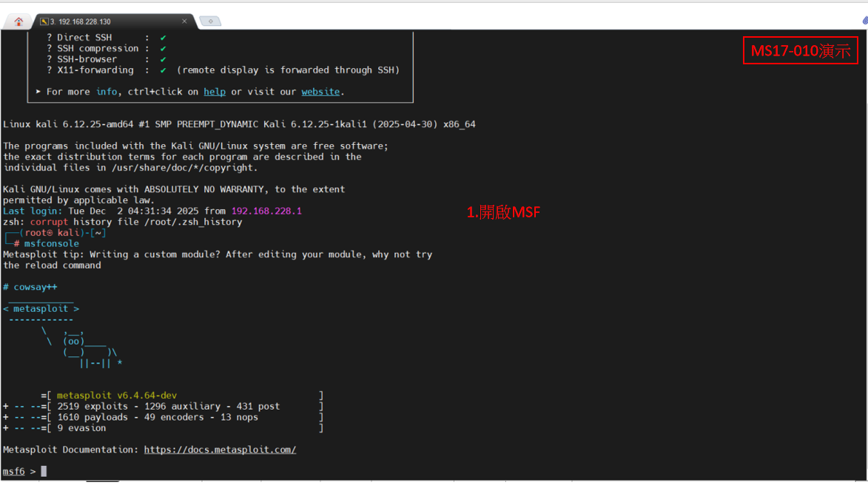The height and width of the screenshot is (485, 868).
Task: Open a new session tab button
Action: (210, 21)
